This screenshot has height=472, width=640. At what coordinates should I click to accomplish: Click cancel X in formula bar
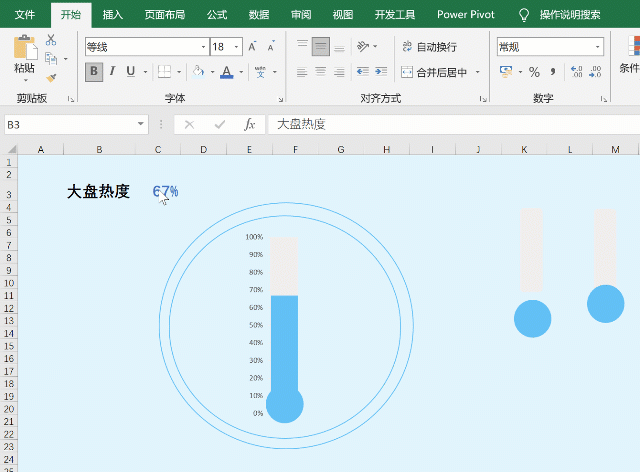pyautogui.click(x=189, y=124)
